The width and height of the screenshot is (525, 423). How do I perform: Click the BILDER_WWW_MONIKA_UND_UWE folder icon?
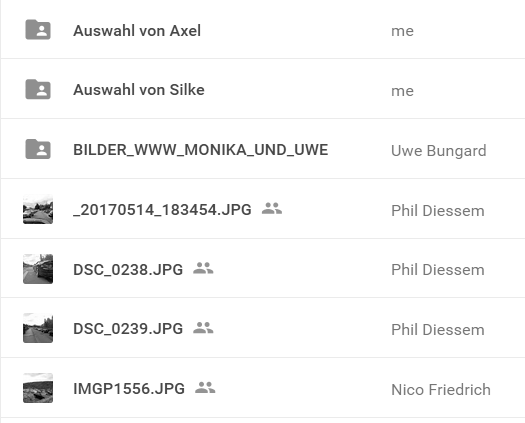click(x=38, y=149)
